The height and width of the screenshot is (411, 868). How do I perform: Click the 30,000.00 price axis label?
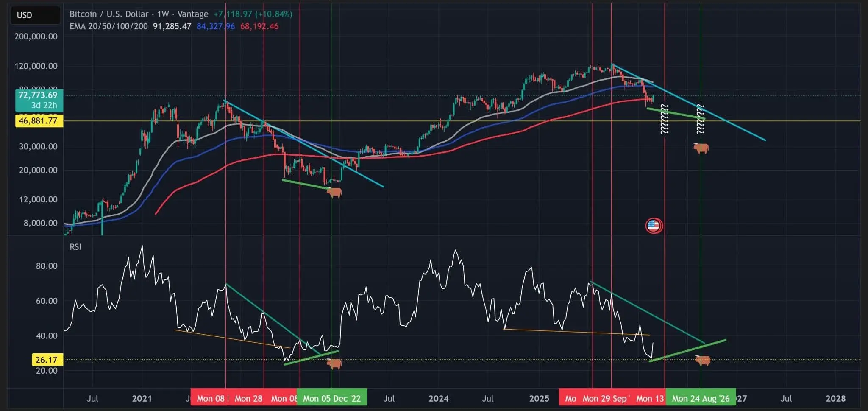click(38, 147)
